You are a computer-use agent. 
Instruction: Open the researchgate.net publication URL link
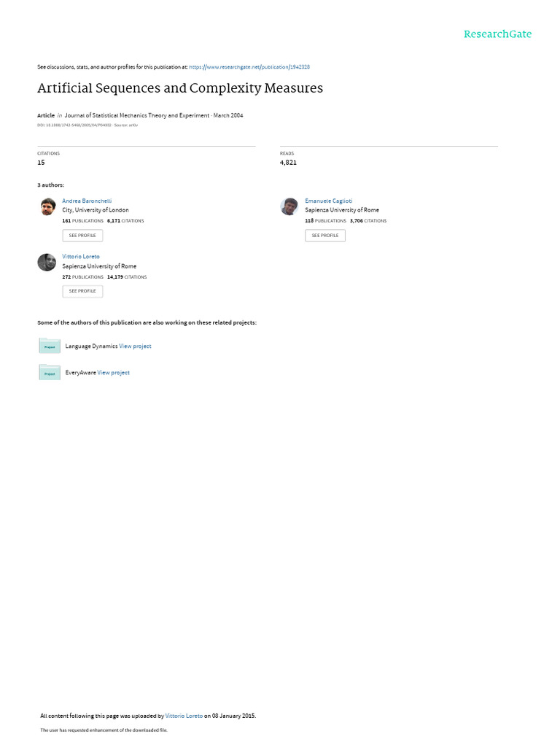(249, 67)
